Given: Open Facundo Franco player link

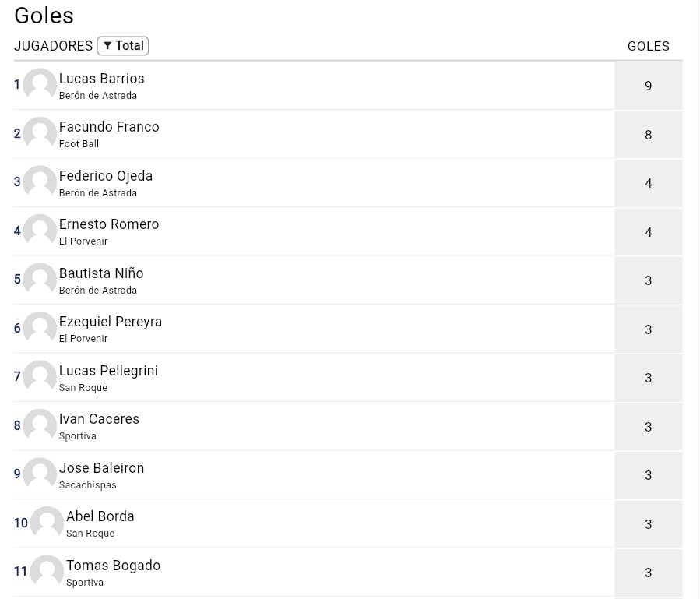Looking at the screenshot, I should [109, 127].
